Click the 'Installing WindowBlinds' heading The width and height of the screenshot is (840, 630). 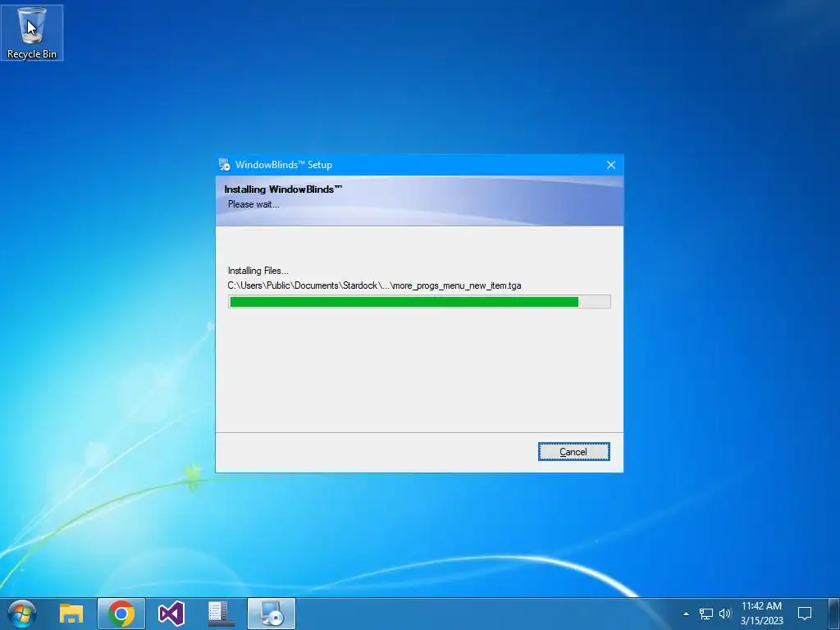point(283,189)
